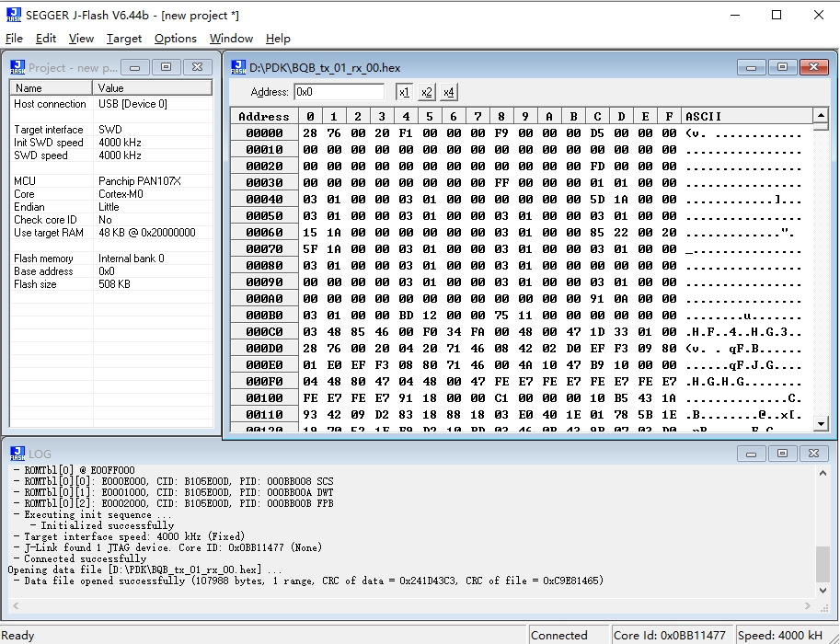Viewport: 840px width, 644px height.
Task: Close the Project window
Action: (197, 67)
